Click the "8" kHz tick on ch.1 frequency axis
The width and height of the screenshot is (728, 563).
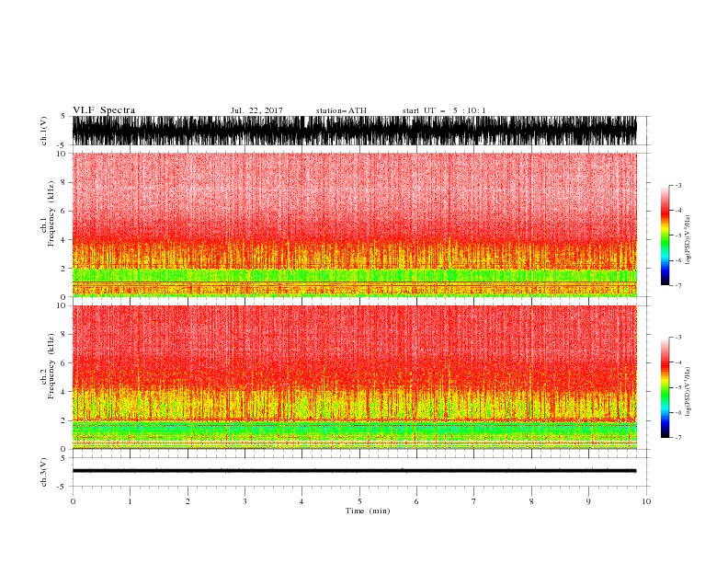(x=63, y=182)
